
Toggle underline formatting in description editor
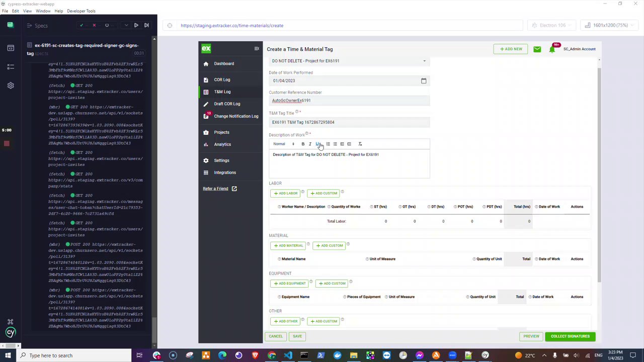point(317,144)
